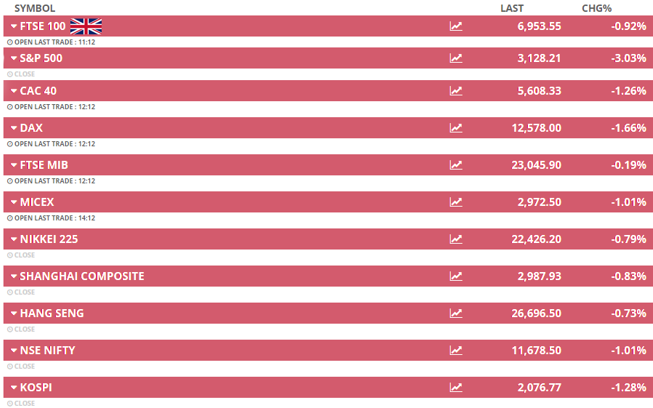Expand the NSE NIFTY row arrow

tap(12, 350)
